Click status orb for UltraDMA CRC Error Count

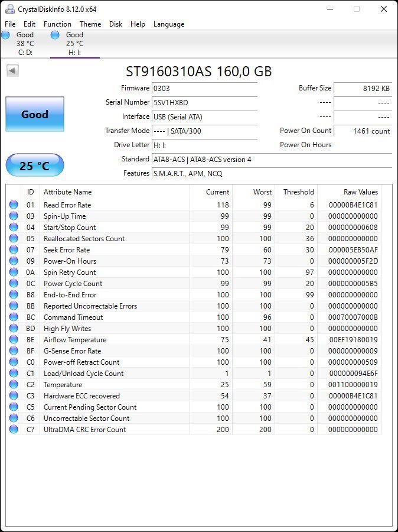14,429
